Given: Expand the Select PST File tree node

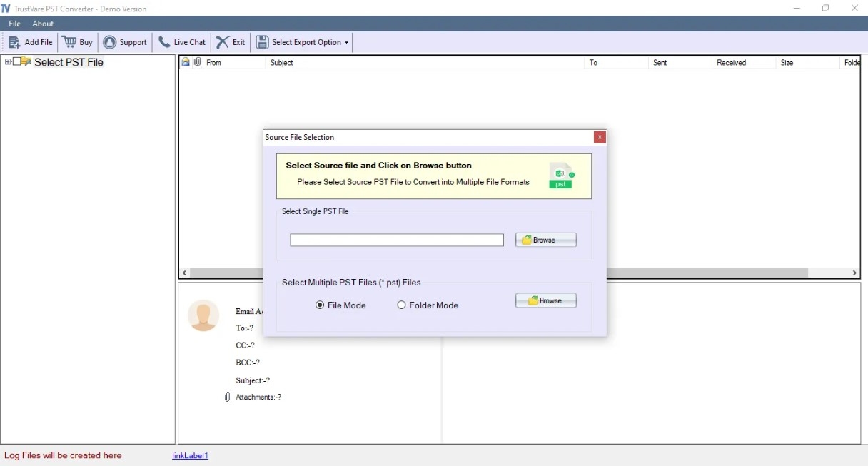Looking at the screenshot, I should point(8,62).
